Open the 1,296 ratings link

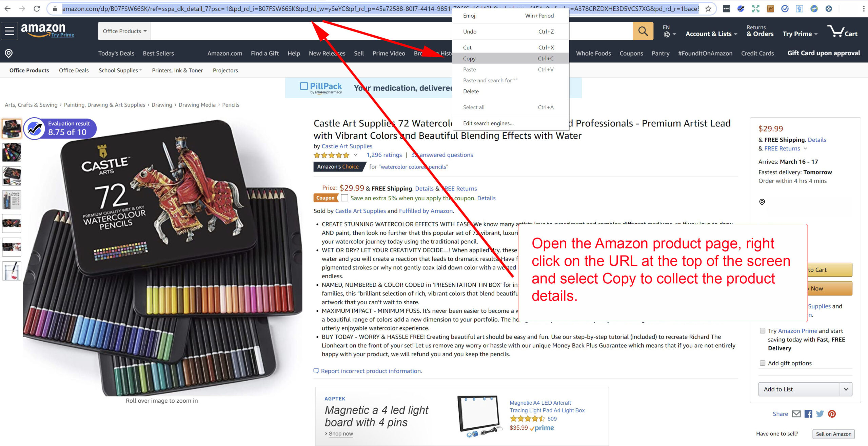(384, 155)
